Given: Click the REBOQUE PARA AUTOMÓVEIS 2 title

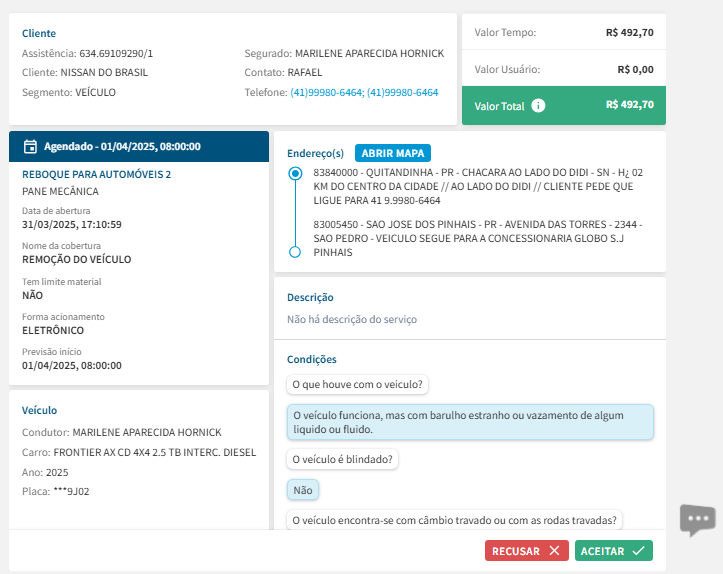Looking at the screenshot, I should [x=97, y=174].
